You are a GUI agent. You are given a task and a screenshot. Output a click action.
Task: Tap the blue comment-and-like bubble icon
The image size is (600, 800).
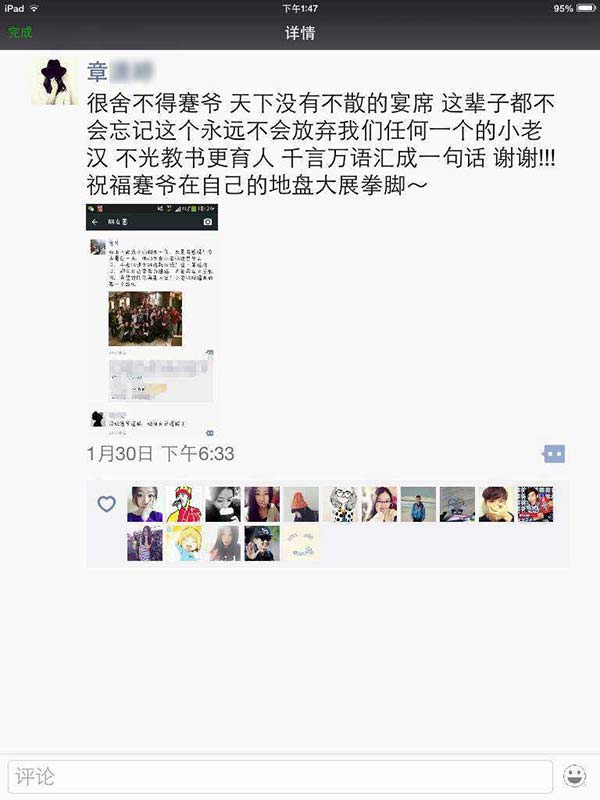[x=555, y=454]
